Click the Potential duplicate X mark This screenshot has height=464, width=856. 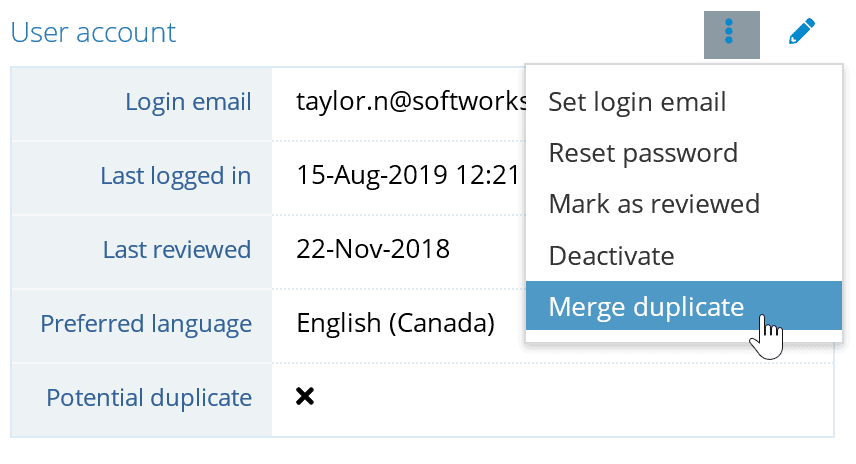click(x=305, y=396)
